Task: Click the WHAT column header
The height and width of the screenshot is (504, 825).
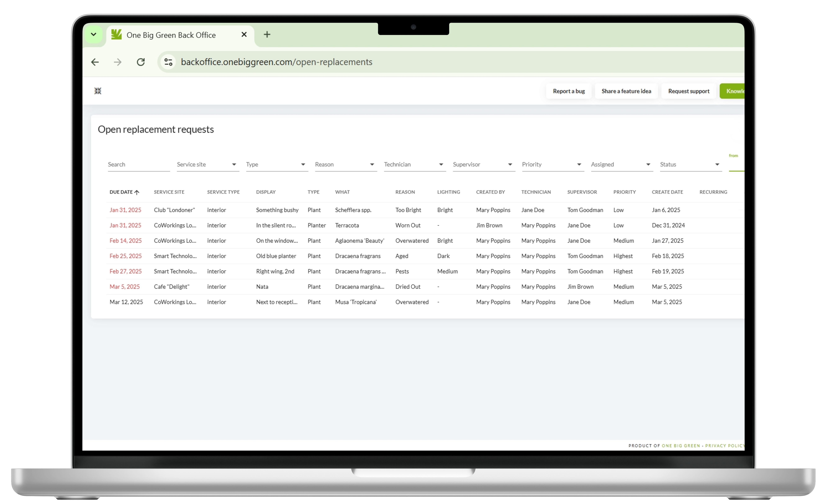Action: tap(342, 192)
